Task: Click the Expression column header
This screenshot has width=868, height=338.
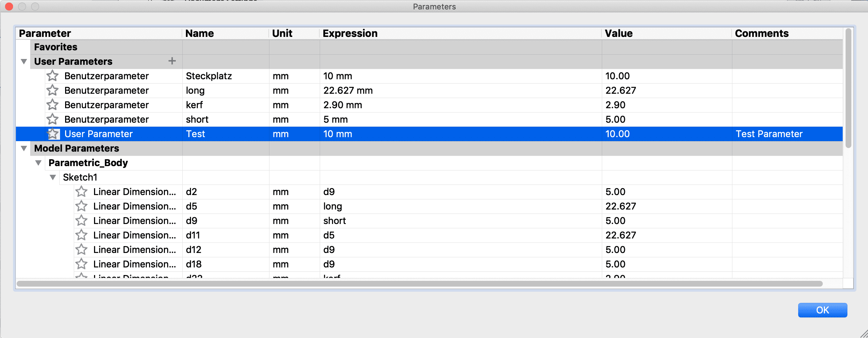Action: click(350, 33)
